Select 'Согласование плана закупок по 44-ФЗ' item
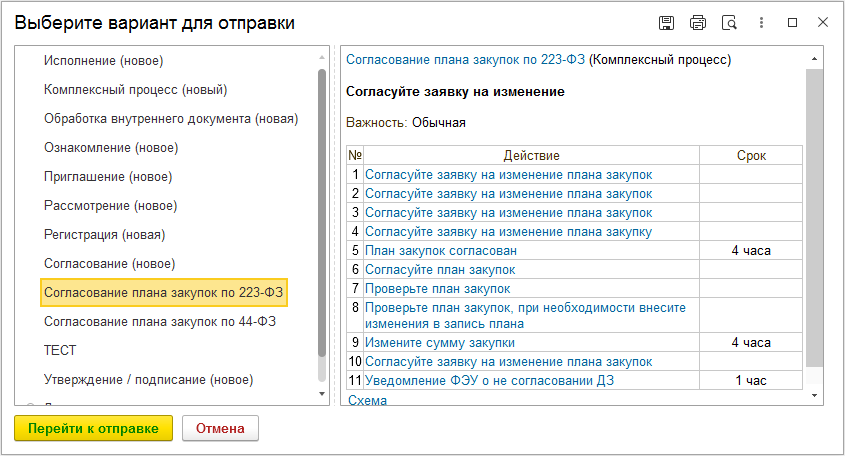 pos(160,322)
